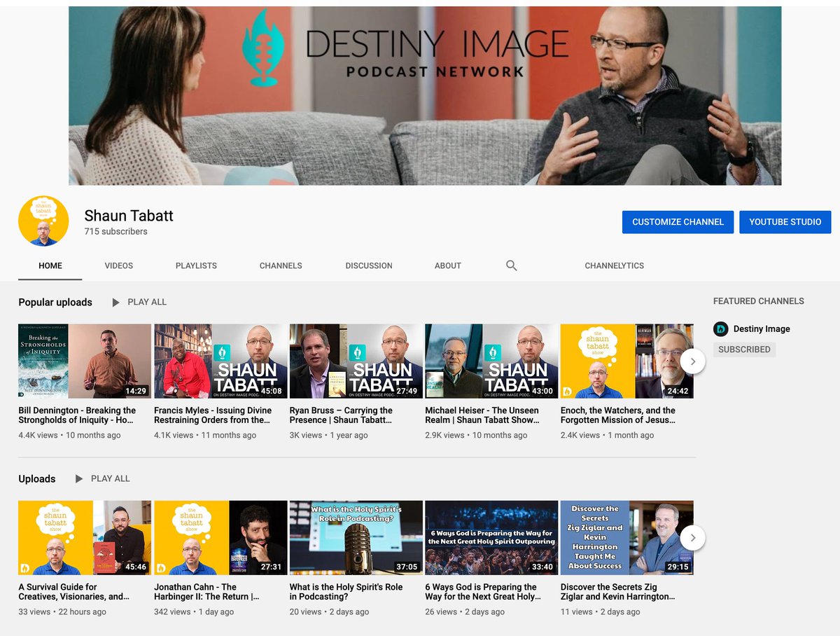Click PLAY ALL next to Popular uploads
This screenshot has width=840, height=636.
coord(147,302)
